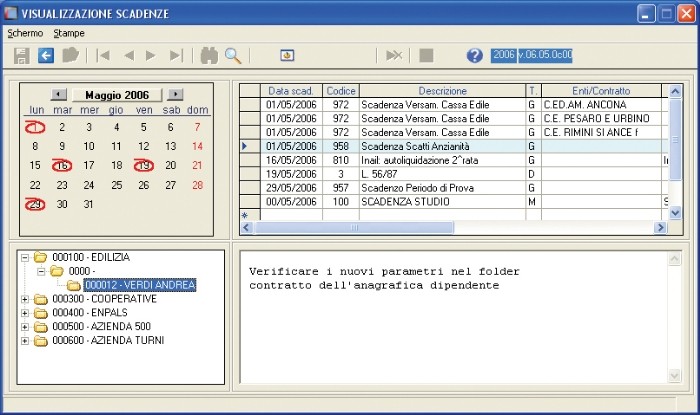Open the Schermo menu
The width and height of the screenshot is (700, 415).
25,33
